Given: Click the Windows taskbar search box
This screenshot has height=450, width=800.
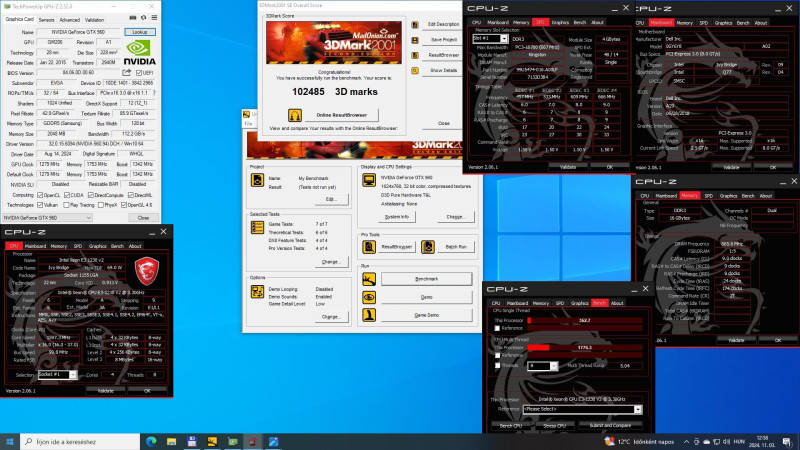Looking at the screenshot, I should 80,442.
